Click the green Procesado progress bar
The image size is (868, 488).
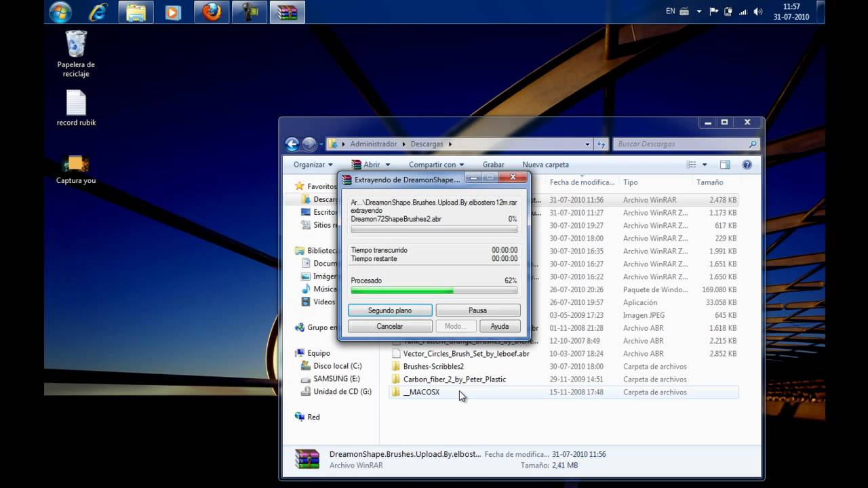click(x=434, y=290)
